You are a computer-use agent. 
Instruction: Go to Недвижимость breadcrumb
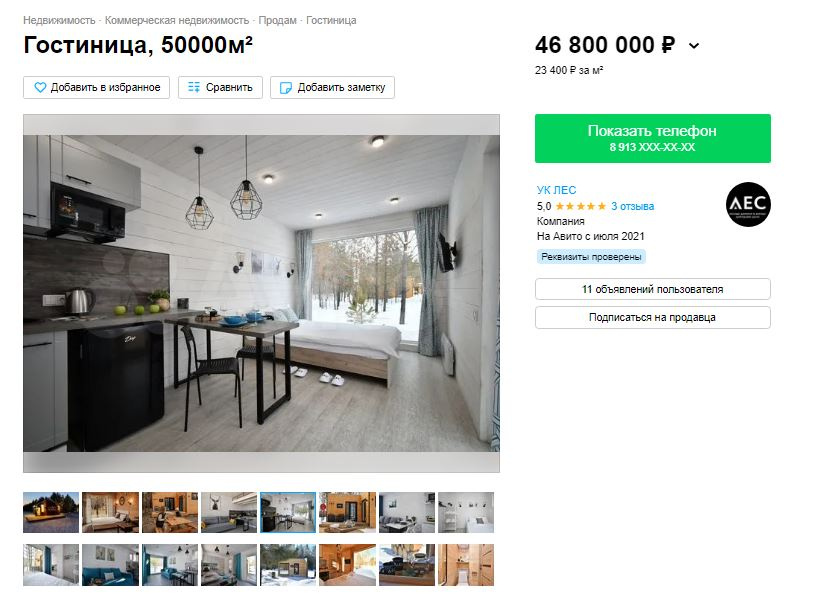coord(59,20)
